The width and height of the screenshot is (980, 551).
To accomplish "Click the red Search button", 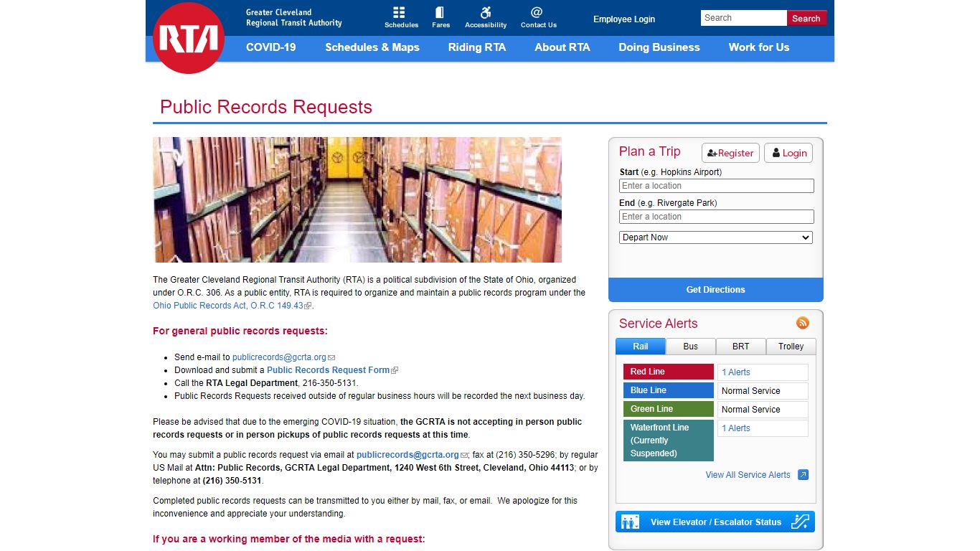I will point(806,19).
